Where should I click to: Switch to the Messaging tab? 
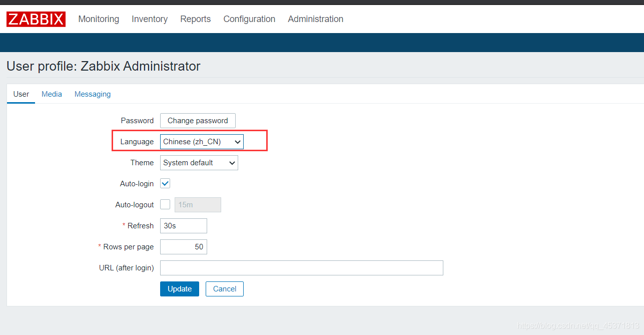(x=93, y=94)
